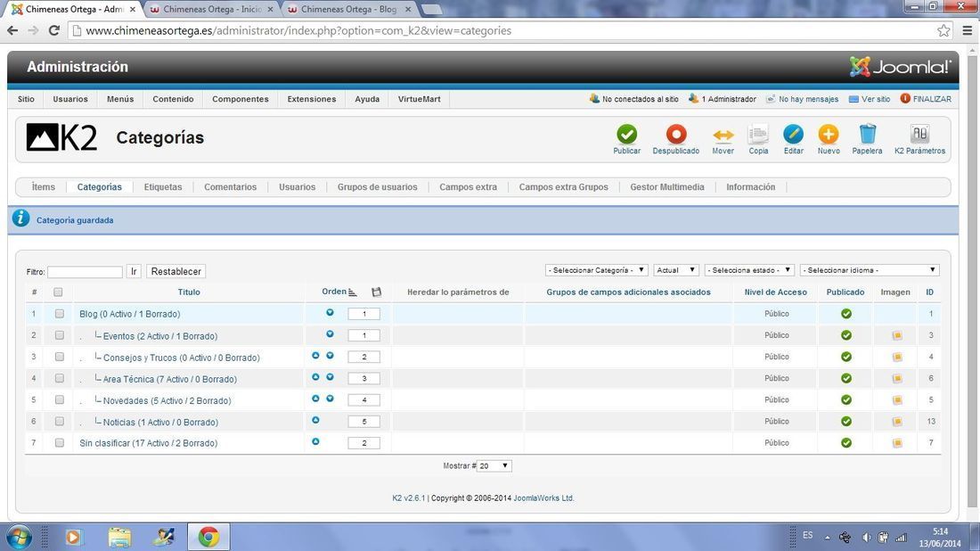Open the Seleccionar Categoría dropdown
This screenshot has width=980, height=551.
[x=597, y=270]
